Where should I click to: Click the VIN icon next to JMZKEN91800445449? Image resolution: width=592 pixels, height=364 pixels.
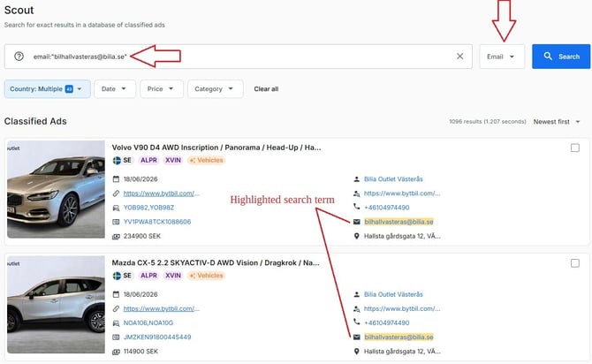[116, 337]
